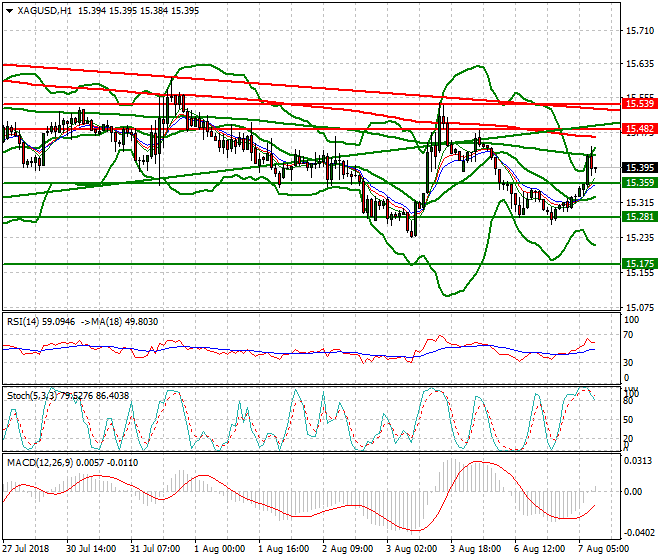Image resolution: width=660 pixels, height=560 pixels.
Task: Select the 15.175 green support level label
Action: (640, 264)
